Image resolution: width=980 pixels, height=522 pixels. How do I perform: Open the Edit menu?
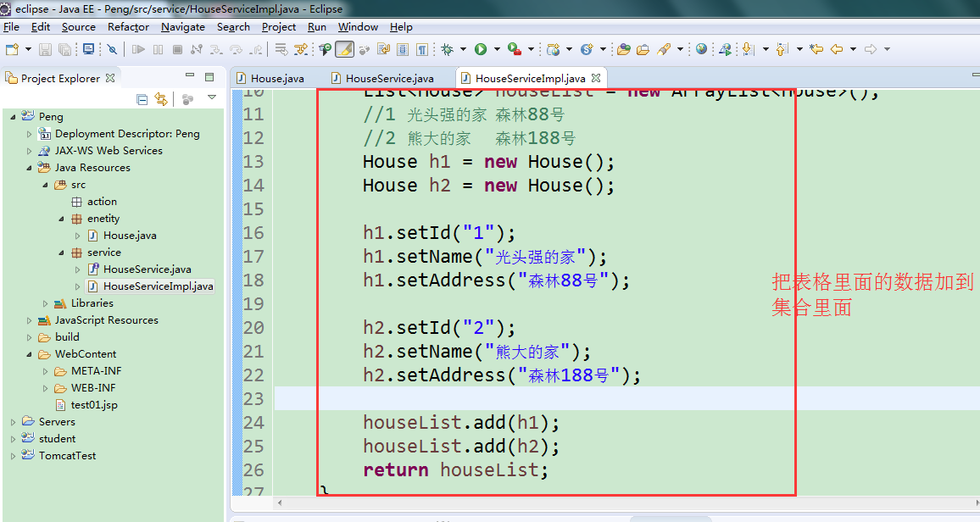tap(41, 27)
